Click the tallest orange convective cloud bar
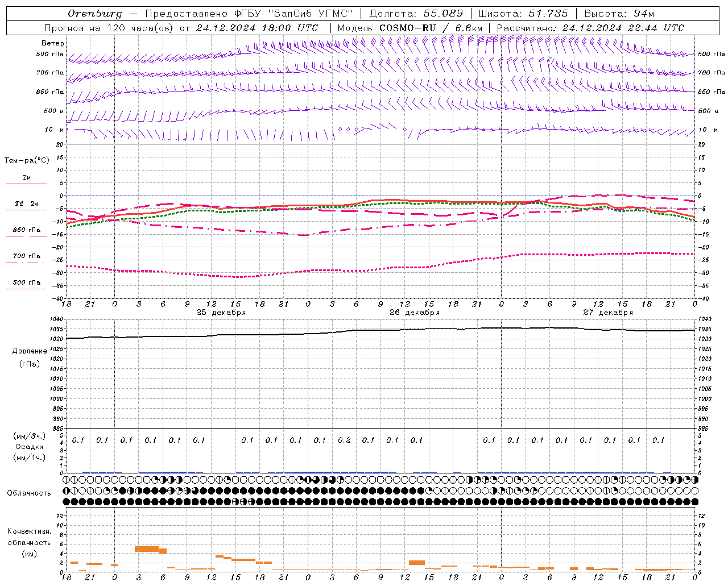Screen dimensions: 728x582 (147, 548)
